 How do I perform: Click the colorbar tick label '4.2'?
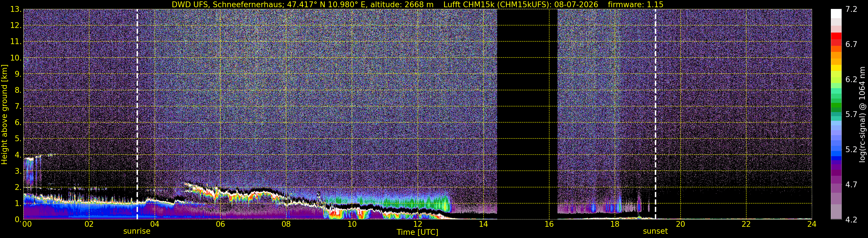point(851,220)
